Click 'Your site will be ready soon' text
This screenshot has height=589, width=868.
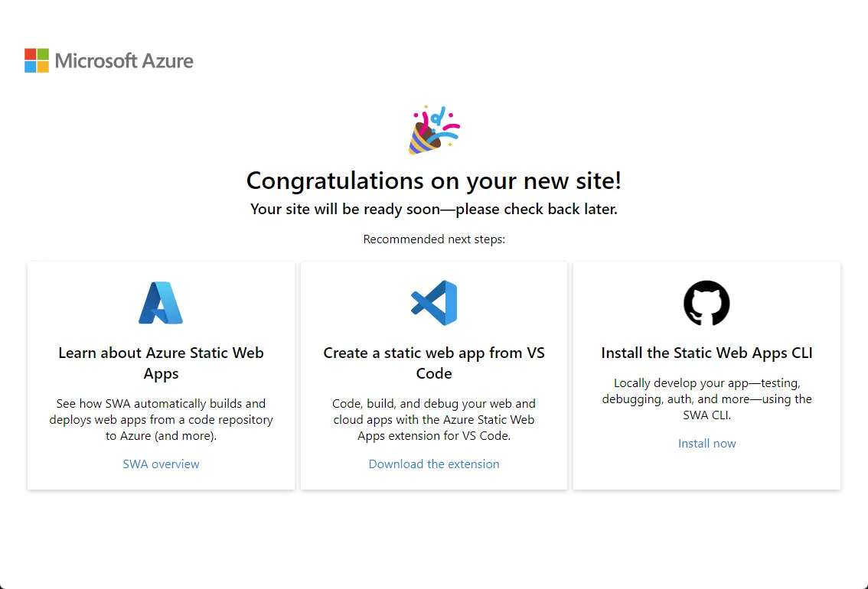click(434, 209)
